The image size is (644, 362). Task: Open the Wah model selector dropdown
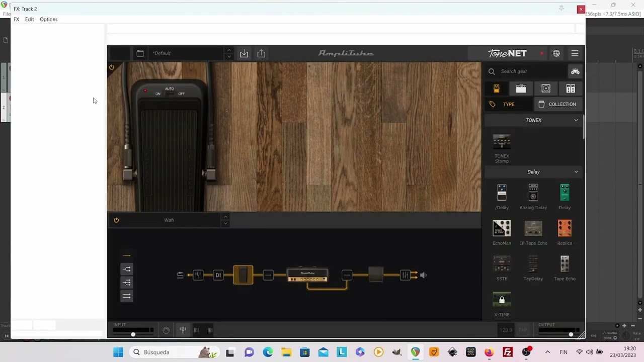[169, 220]
